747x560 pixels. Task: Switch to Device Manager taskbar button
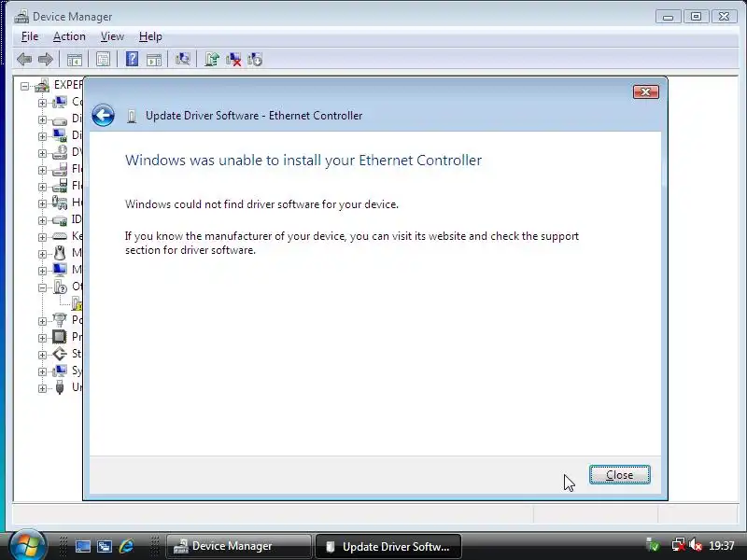pos(239,546)
